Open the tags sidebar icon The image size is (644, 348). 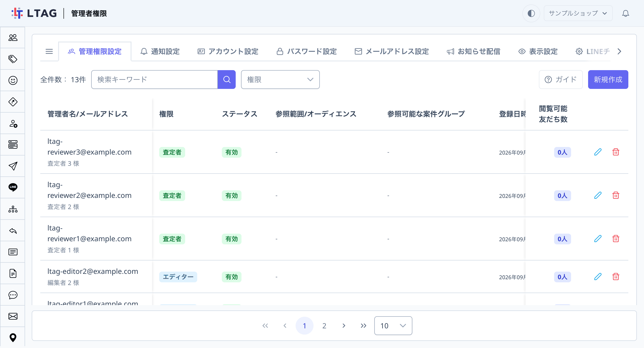click(13, 59)
